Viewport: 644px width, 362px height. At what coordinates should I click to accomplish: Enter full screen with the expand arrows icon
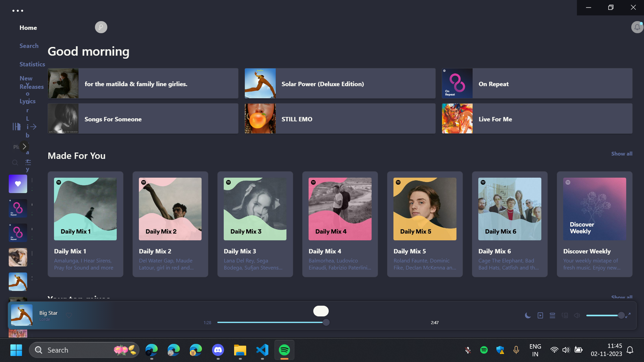point(628,315)
